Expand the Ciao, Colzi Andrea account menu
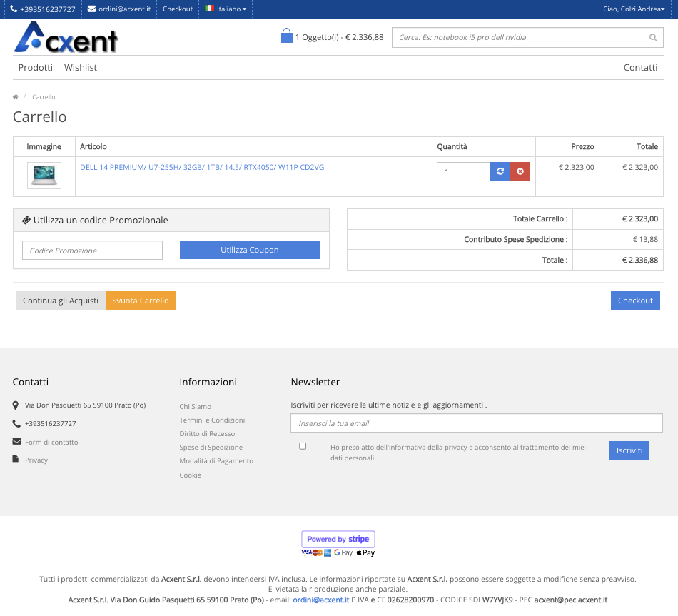Viewport: 678px width, 616px height. click(631, 9)
